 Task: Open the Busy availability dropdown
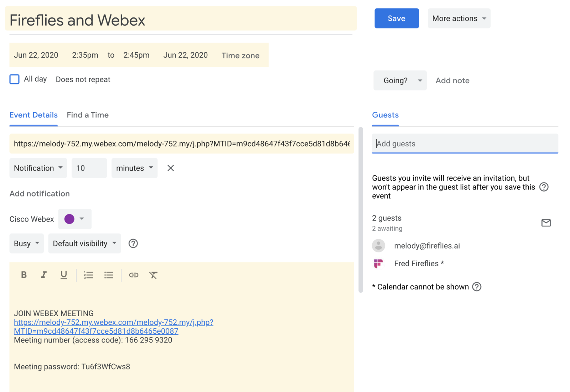(26, 244)
